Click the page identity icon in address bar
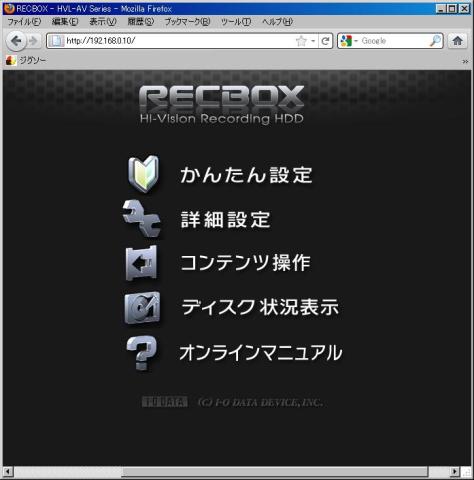This screenshot has width=474, height=480. tap(56, 41)
